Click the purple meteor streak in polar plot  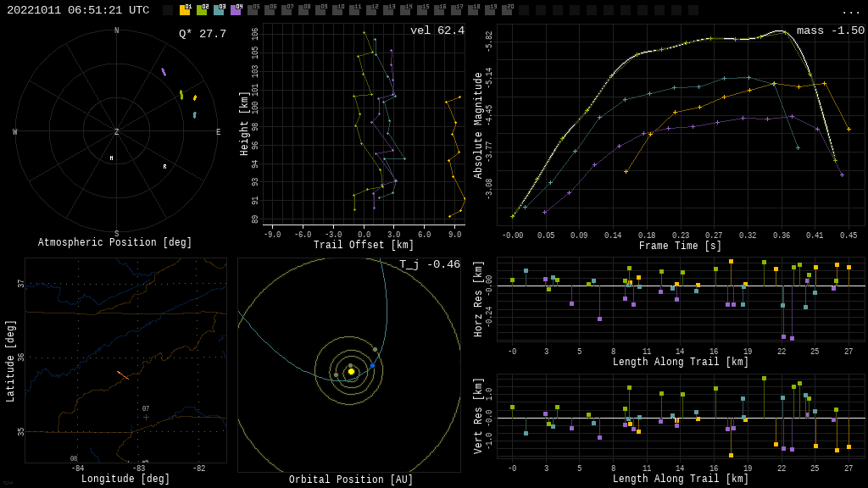[164, 72]
